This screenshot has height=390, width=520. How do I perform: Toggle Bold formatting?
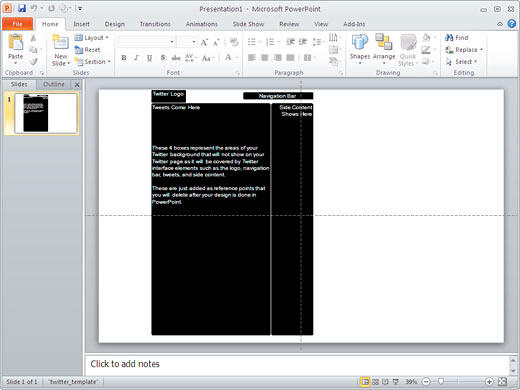coord(124,58)
